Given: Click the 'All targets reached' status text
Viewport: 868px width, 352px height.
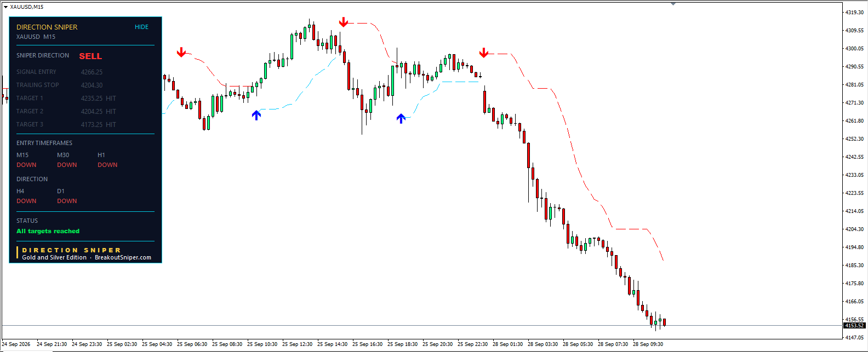Looking at the screenshot, I should click(x=48, y=231).
